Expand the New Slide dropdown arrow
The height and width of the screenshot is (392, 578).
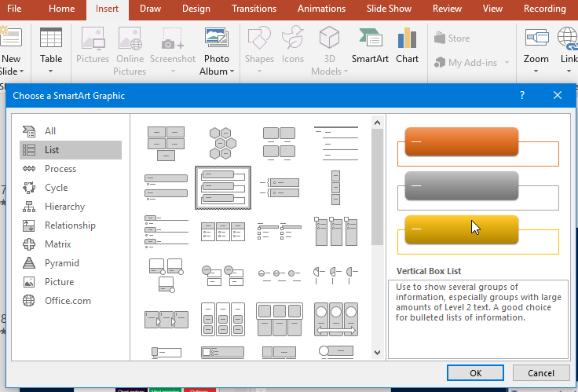[x=21, y=71]
